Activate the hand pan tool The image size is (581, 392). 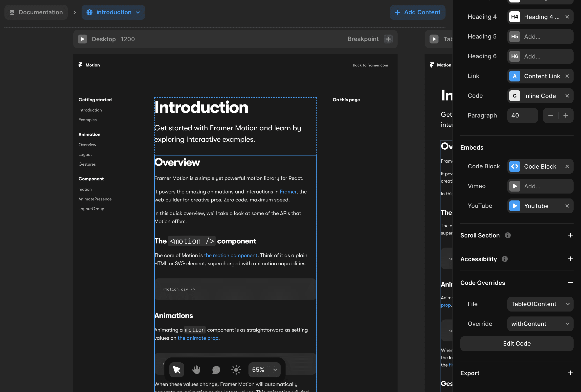[196, 370]
